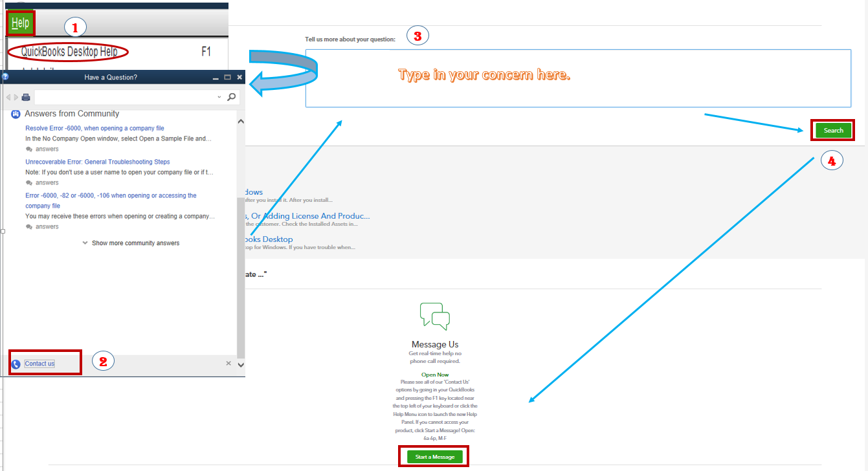
Task: Select the Print icon in Help panel
Action: [x=26, y=97]
